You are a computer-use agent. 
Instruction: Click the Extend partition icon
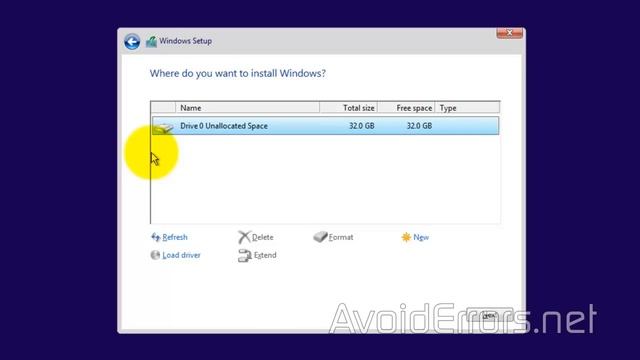coord(244,256)
